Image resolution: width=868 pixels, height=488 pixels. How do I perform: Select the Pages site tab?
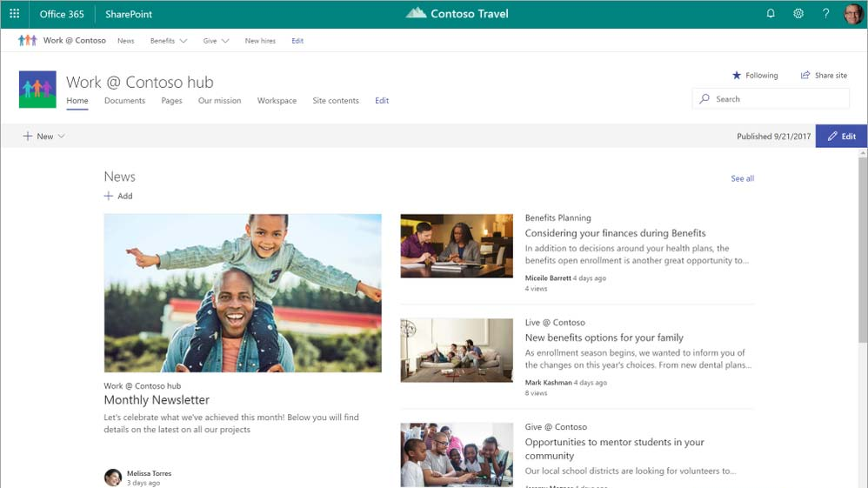171,101
